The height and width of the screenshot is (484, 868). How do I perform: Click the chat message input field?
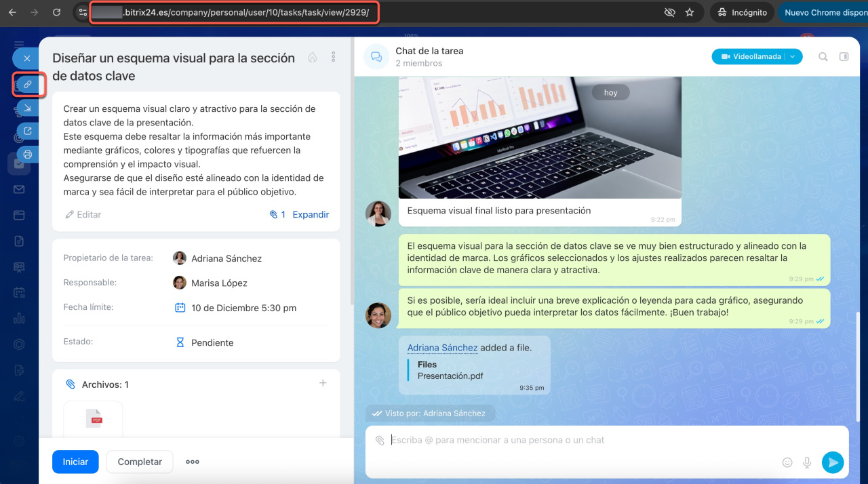click(576, 441)
